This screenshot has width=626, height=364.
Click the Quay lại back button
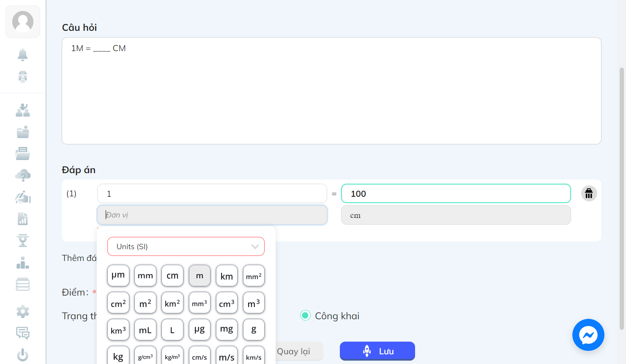click(298, 351)
